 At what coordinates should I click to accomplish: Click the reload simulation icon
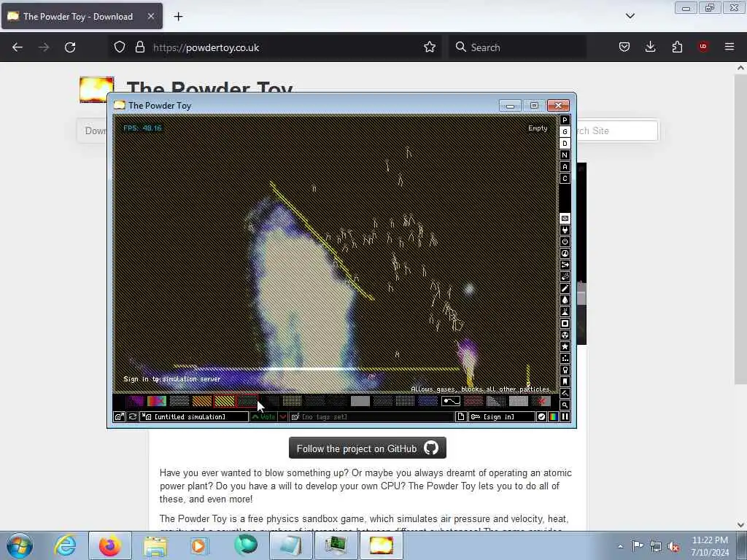click(133, 416)
